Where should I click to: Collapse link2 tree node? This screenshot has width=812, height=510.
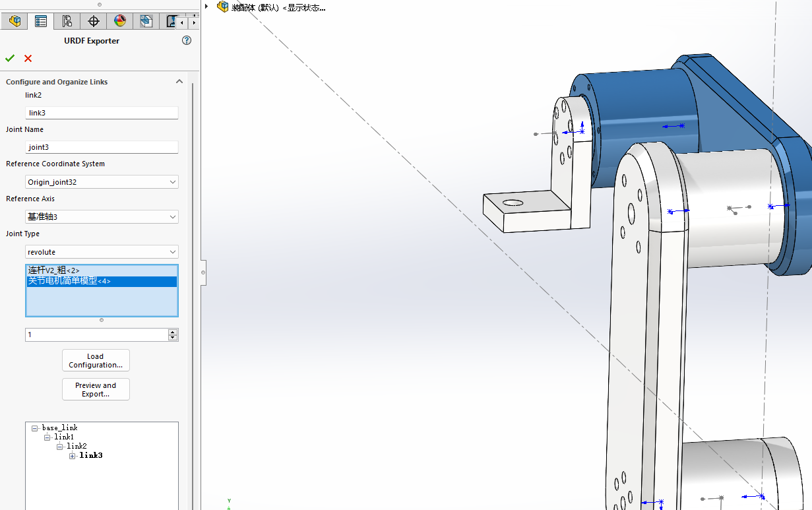click(59, 447)
